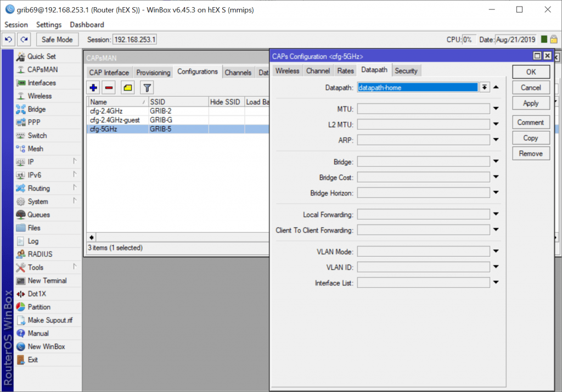Screen dimensions: 562x392
Task: Expand the VLAN ID field
Action: click(496, 267)
